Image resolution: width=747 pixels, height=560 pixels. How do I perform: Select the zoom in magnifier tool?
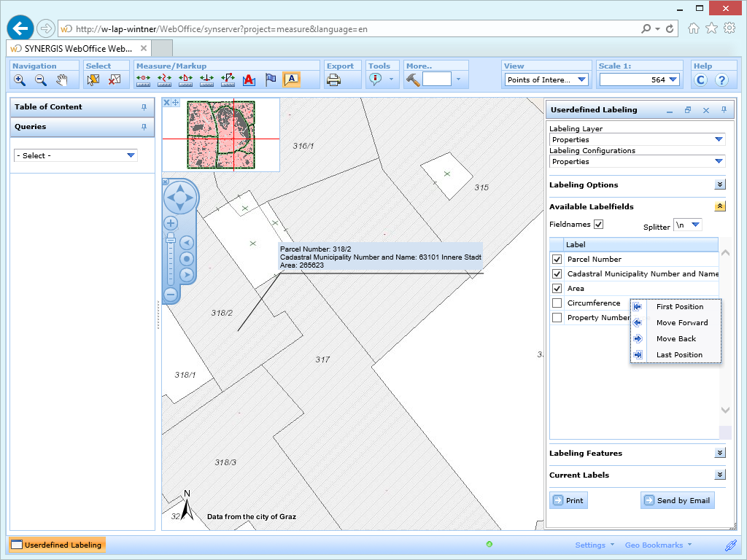point(20,80)
